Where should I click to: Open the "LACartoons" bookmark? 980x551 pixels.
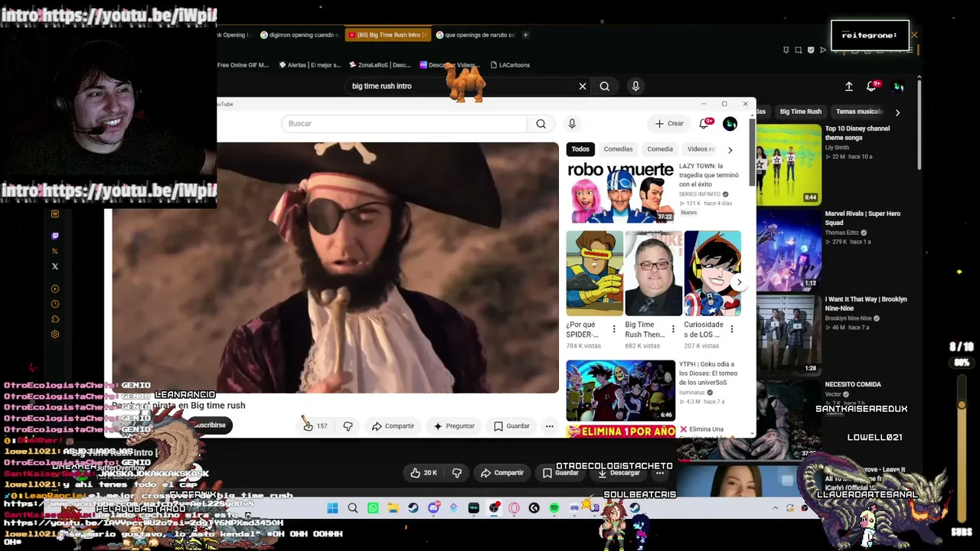tap(510, 65)
